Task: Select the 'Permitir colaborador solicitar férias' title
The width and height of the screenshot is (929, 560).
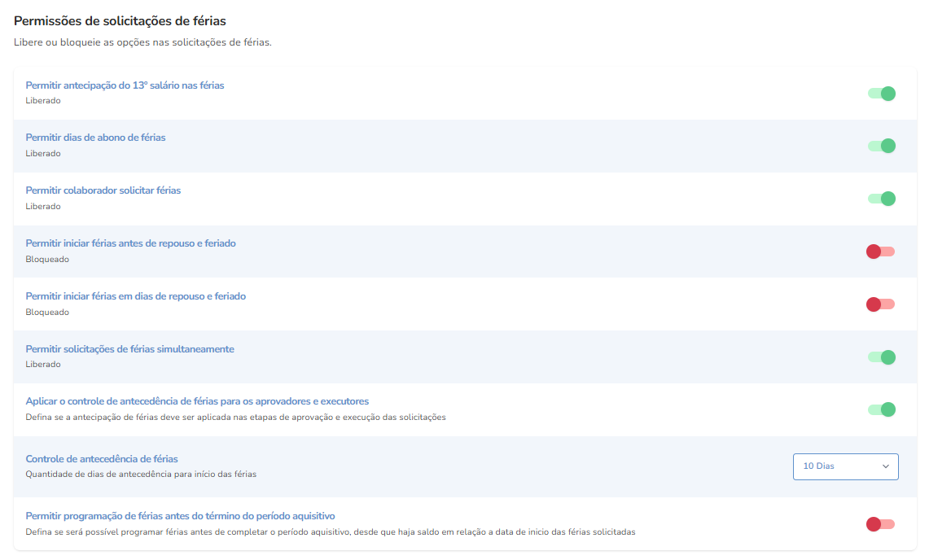Action: tap(103, 190)
